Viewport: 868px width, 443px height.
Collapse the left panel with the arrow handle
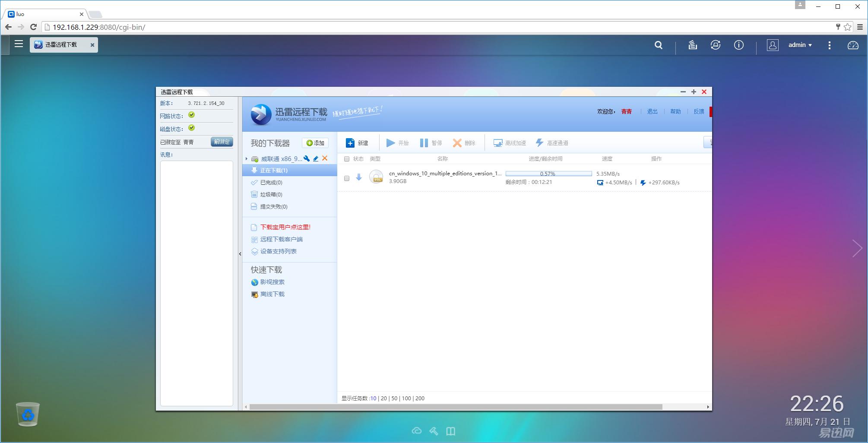tap(240, 254)
